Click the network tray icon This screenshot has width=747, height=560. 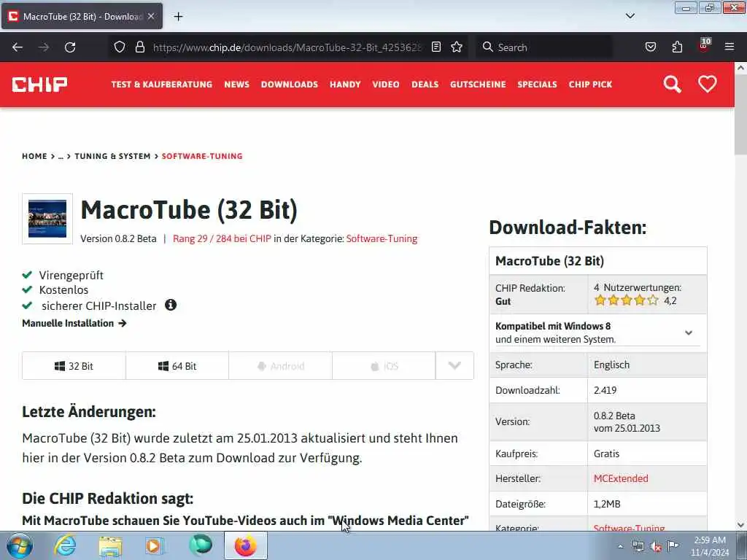[x=638, y=547]
